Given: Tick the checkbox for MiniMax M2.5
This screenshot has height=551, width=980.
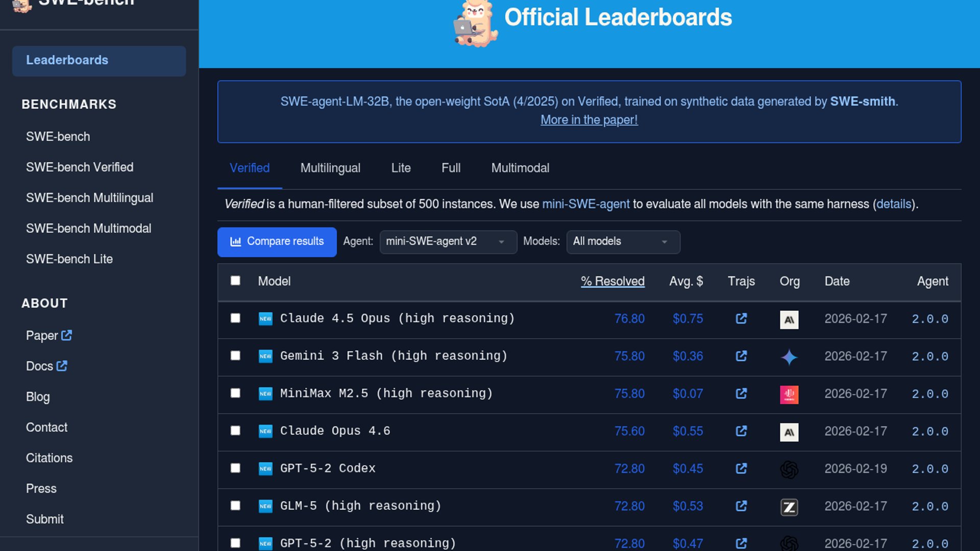Looking at the screenshot, I should click(x=235, y=393).
